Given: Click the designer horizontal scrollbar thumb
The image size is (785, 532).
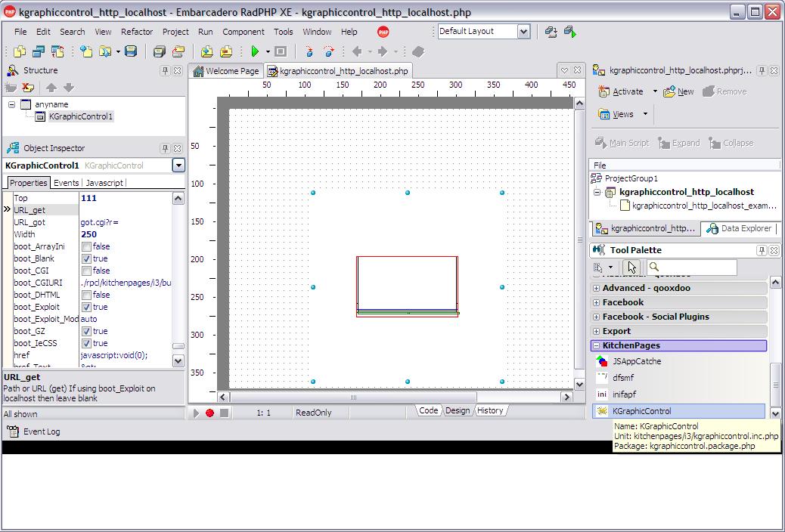Looking at the screenshot, I should pyautogui.click(x=353, y=397).
